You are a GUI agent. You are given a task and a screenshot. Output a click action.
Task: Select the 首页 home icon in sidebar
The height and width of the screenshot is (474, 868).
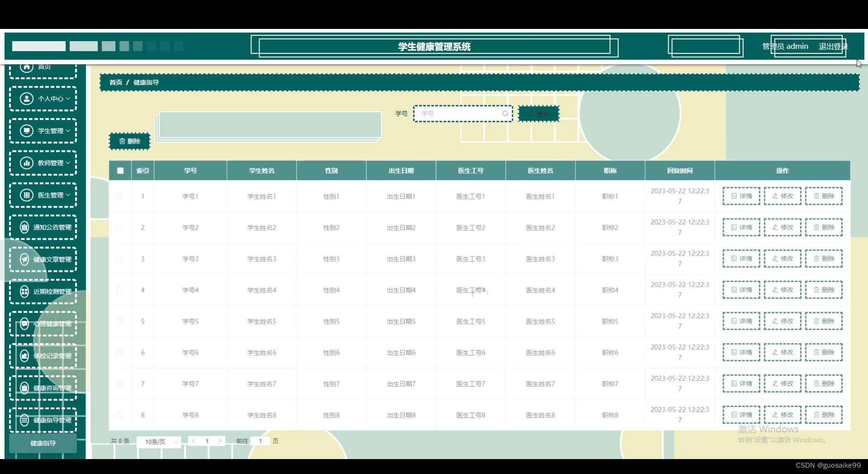[26, 67]
